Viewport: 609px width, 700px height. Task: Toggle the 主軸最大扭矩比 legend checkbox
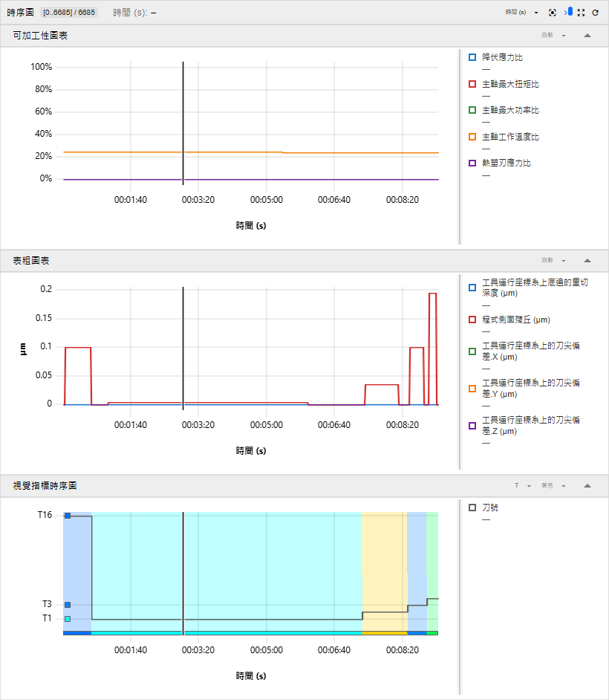tap(472, 84)
